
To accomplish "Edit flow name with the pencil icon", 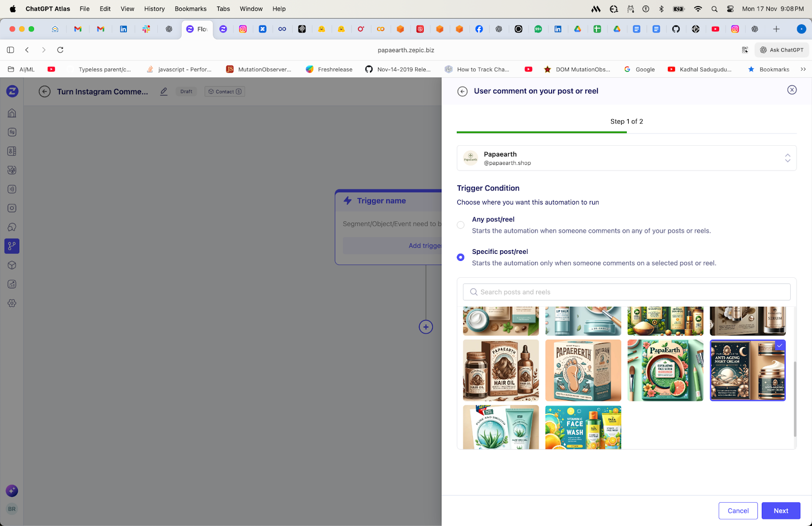I will pos(164,91).
